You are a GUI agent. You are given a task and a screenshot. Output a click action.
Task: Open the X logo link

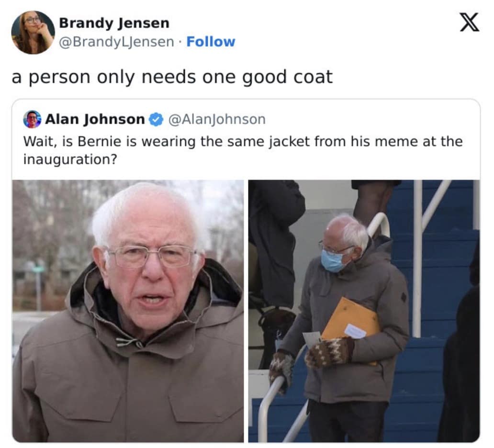point(470,22)
